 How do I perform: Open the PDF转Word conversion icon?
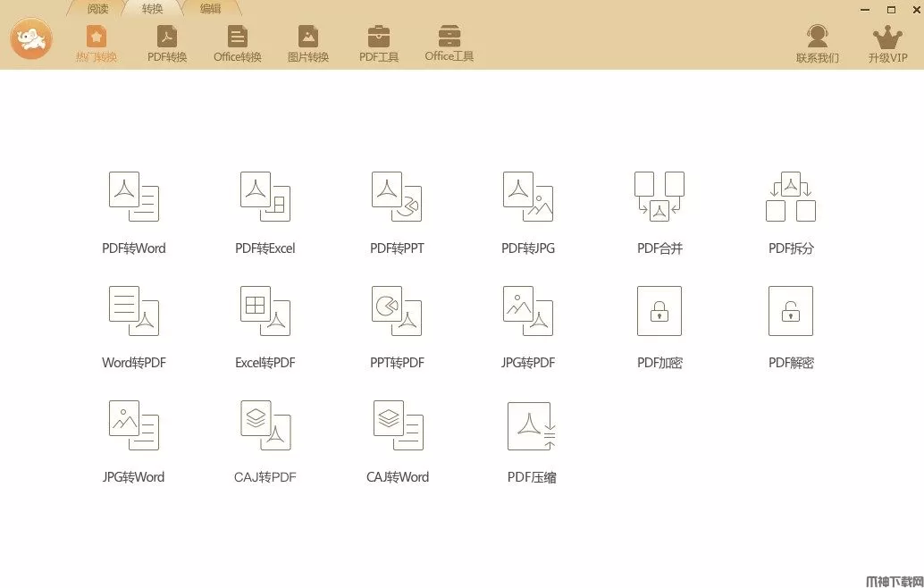pyautogui.click(x=134, y=197)
